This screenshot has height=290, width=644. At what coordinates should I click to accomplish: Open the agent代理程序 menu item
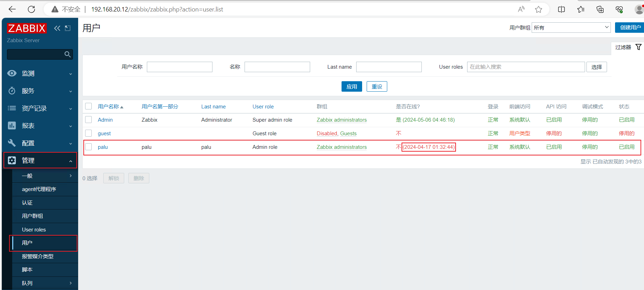pyautogui.click(x=45, y=189)
